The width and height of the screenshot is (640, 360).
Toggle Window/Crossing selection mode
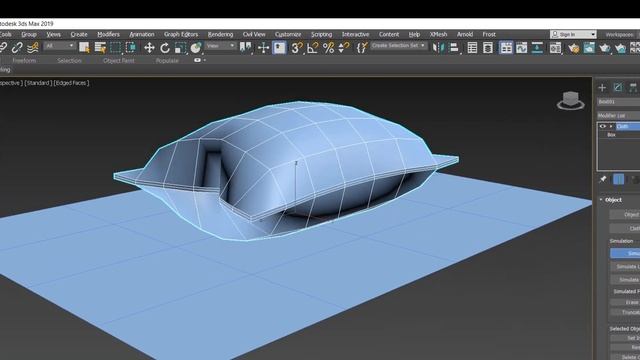[131, 48]
